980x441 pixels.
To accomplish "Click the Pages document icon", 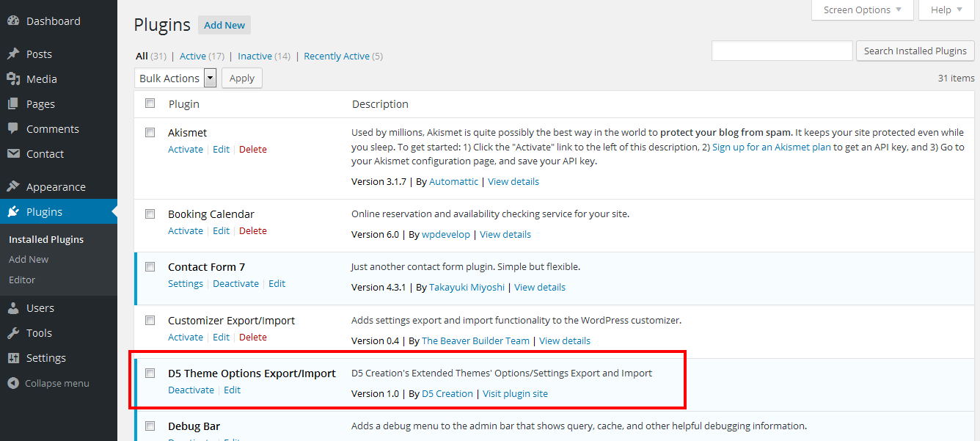I will click(x=13, y=103).
